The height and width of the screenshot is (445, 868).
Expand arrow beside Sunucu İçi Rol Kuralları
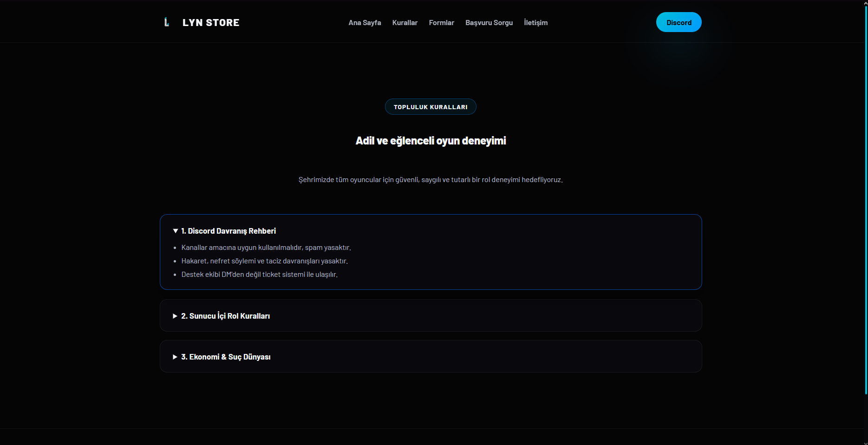click(x=175, y=316)
